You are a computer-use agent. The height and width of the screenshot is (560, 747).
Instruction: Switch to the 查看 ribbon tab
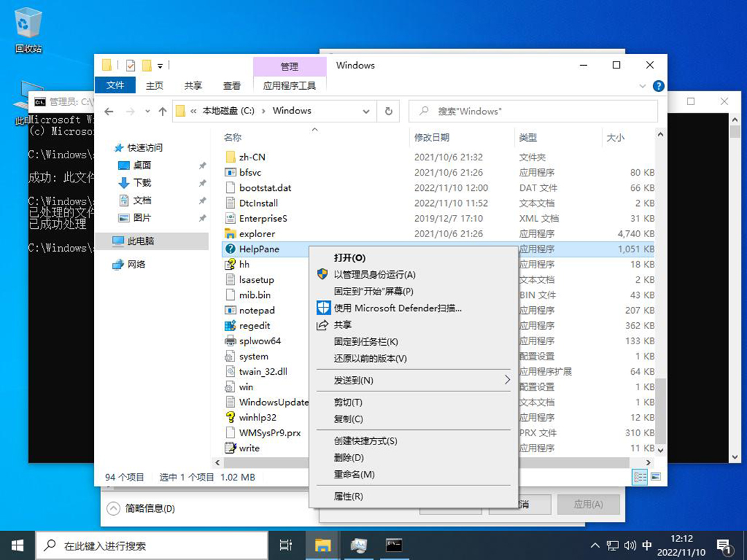[232, 86]
